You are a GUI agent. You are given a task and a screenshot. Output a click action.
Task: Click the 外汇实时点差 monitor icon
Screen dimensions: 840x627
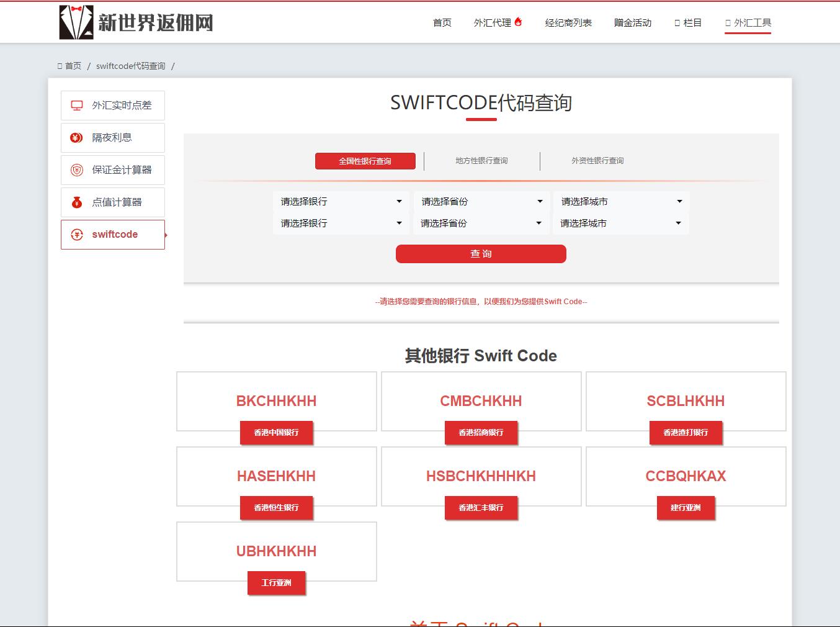click(76, 105)
